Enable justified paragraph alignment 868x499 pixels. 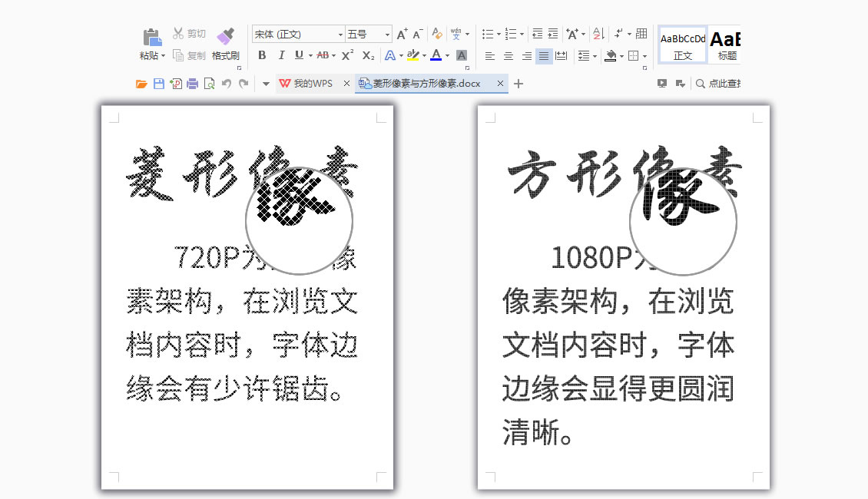[x=544, y=55]
